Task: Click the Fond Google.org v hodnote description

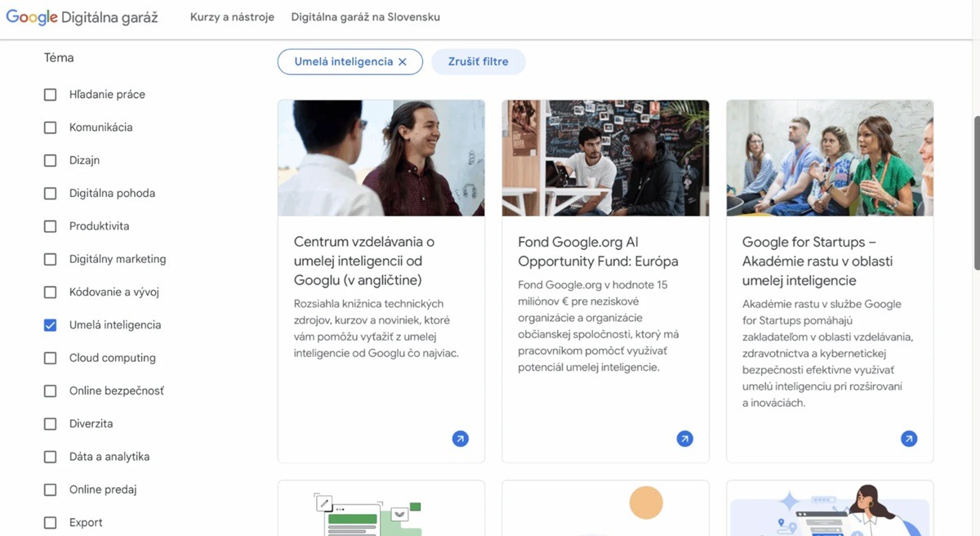Action: click(599, 326)
